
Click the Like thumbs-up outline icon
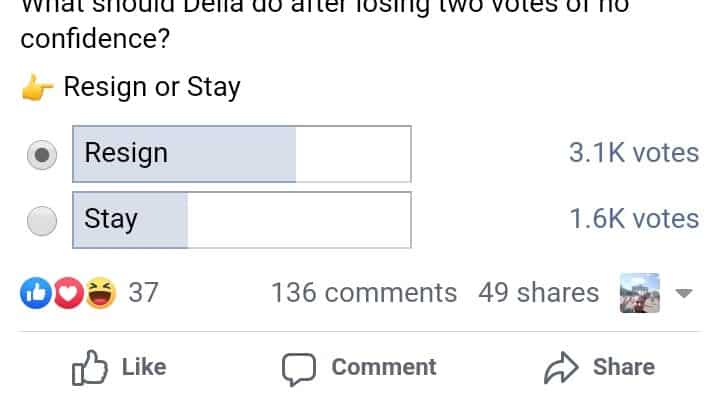89,368
